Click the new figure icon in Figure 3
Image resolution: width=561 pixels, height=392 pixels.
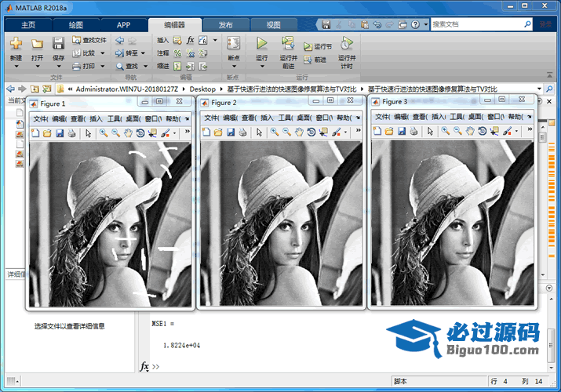pos(377,131)
